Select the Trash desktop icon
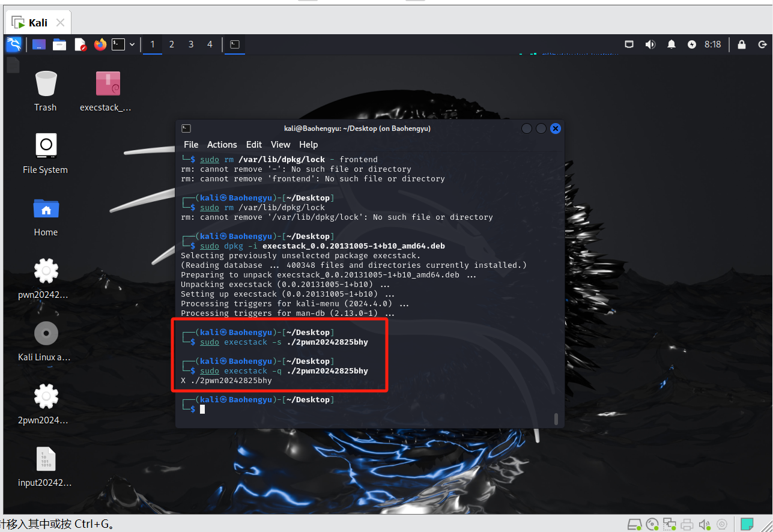773x532 pixels. coord(46,91)
